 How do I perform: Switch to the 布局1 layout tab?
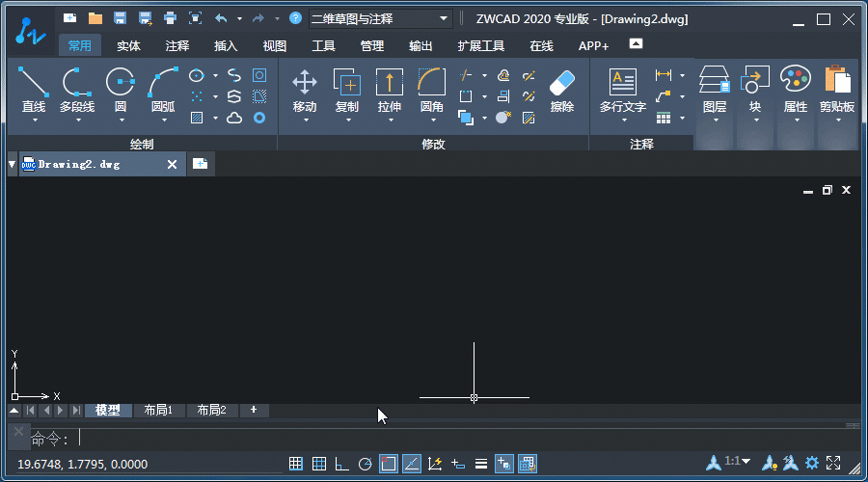point(158,410)
